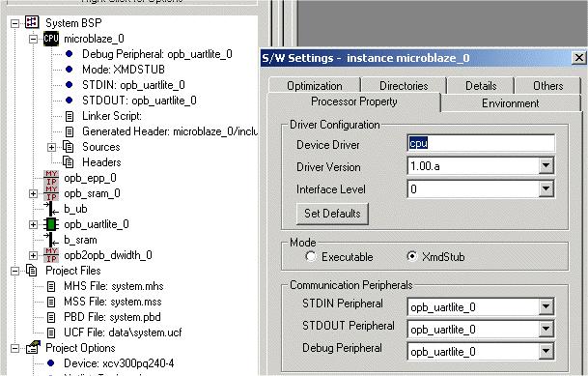This screenshot has height=376, width=588.
Task: Click the Project Files documents icon
Action: coord(32,271)
